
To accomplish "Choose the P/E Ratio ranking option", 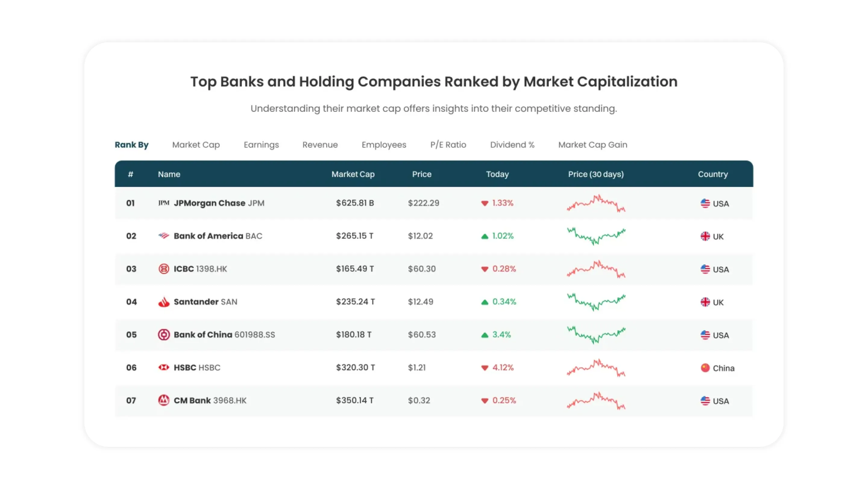I will (448, 145).
